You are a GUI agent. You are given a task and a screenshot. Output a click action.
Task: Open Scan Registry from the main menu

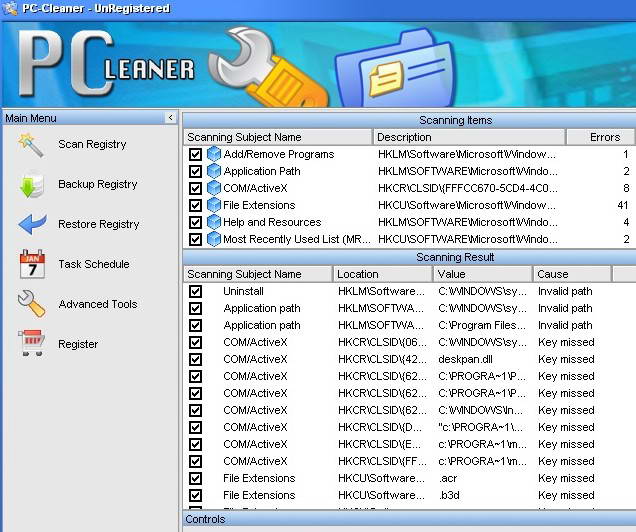(92, 144)
